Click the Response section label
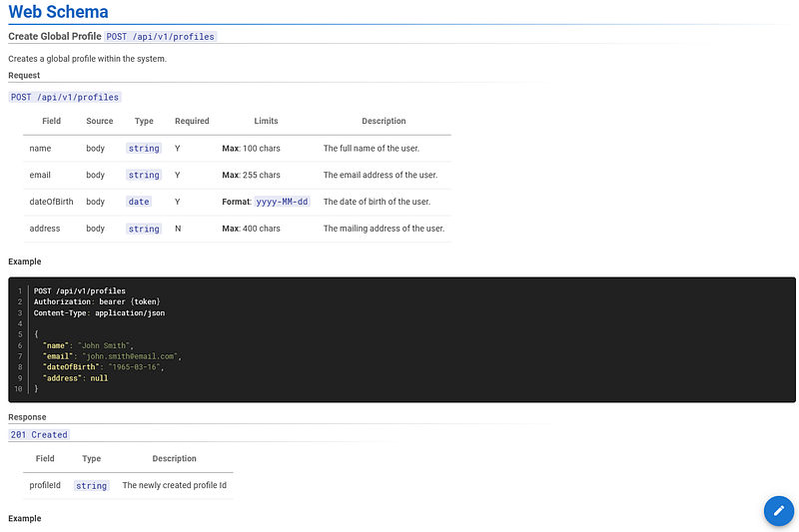Image resolution: width=799 pixels, height=532 pixels. tap(27, 417)
